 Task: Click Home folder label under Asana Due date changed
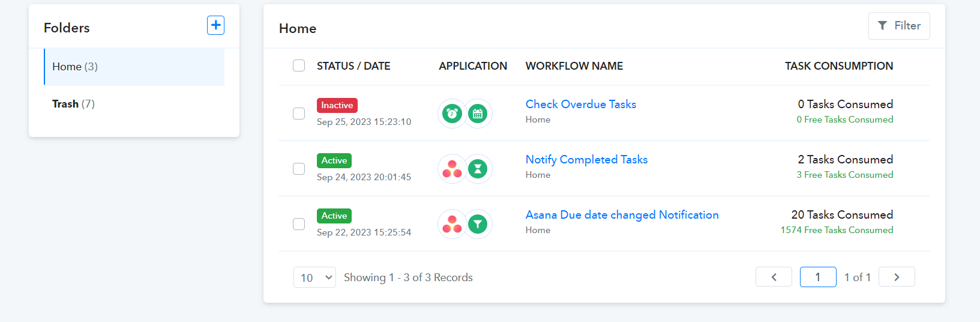click(x=538, y=230)
